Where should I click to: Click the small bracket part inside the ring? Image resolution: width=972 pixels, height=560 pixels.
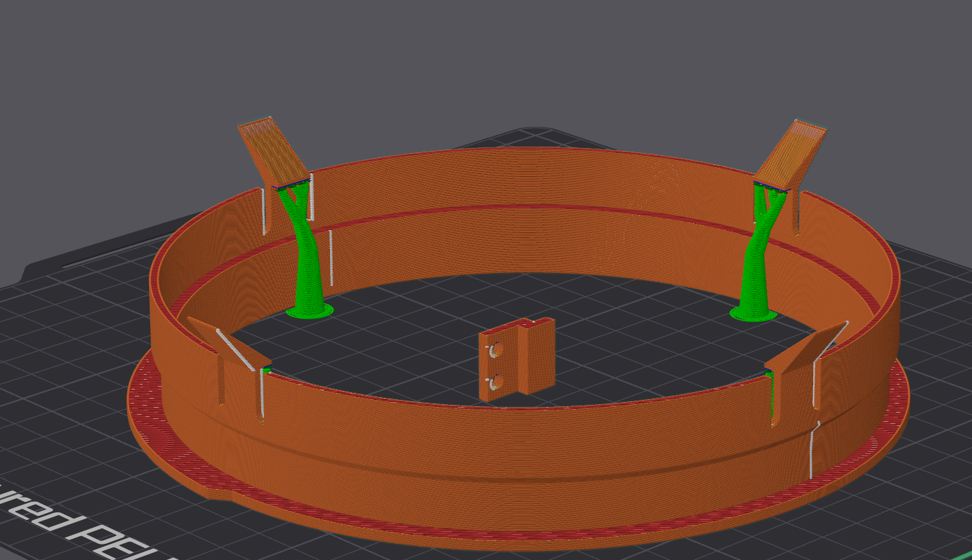pos(518,359)
